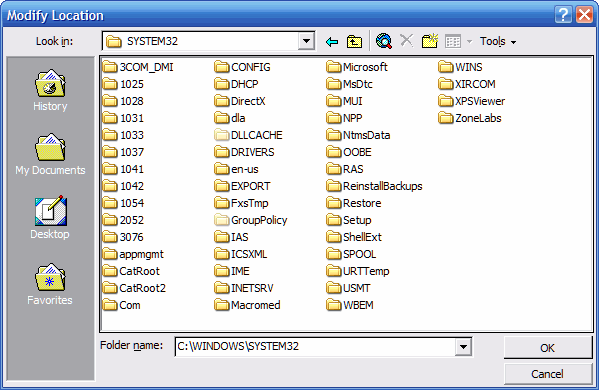The height and width of the screenshot is (390, 599).
Task: Select the 1025 folder
Action: click(x=123, y=84)
